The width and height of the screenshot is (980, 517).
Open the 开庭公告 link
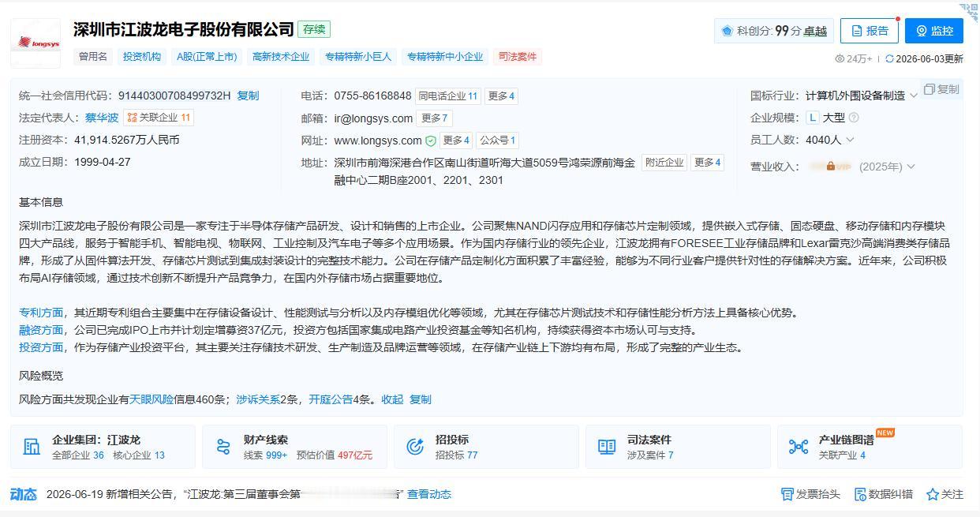pos(331,399)
